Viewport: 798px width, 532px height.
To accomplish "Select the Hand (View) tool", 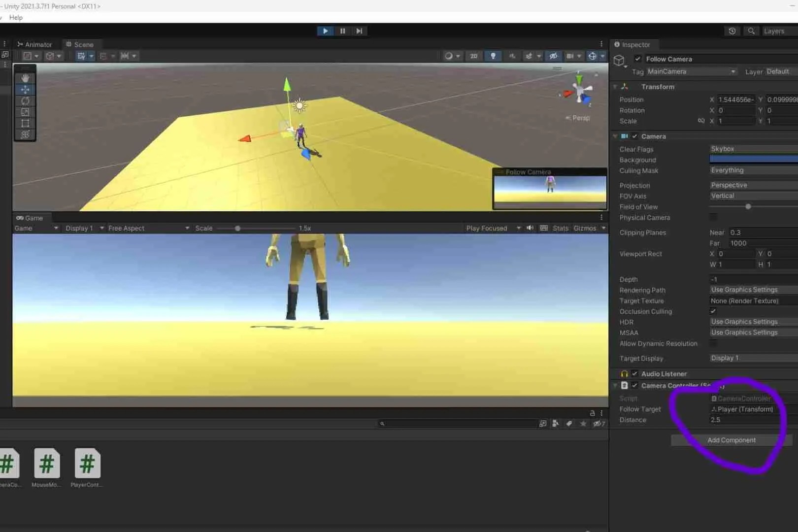I will click(25, 77).
